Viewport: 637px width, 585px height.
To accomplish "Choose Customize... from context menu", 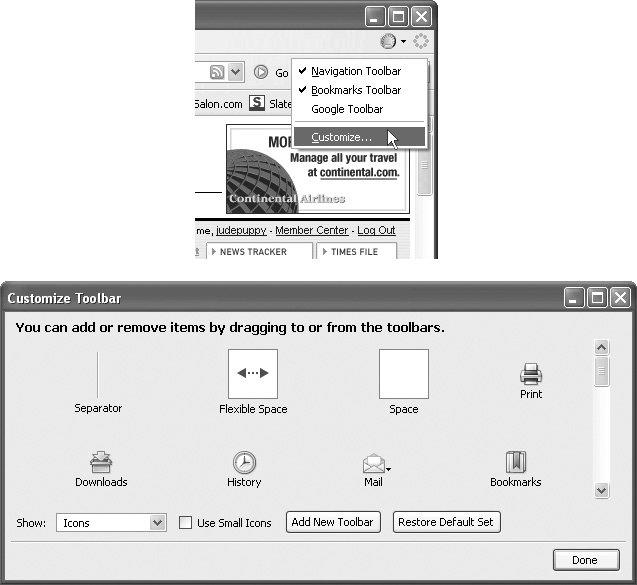I will (x=360, y=137).
